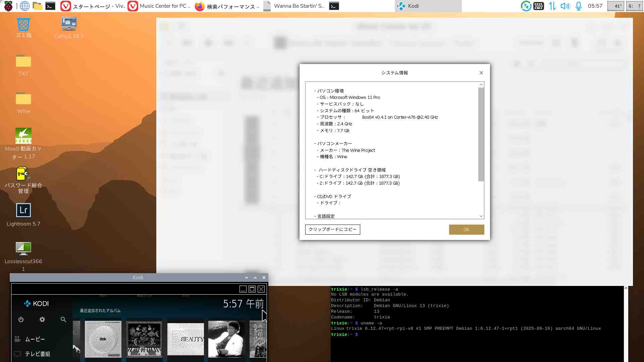Screen dimensions: 644x362
Task: Select ムービー in Kodi menu
Action: [35, 339]
